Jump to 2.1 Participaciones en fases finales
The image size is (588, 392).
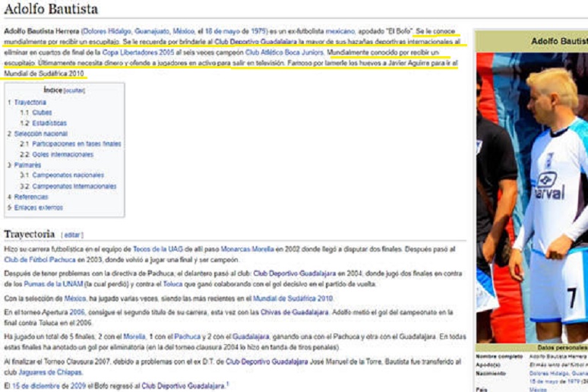coord(71,144)
